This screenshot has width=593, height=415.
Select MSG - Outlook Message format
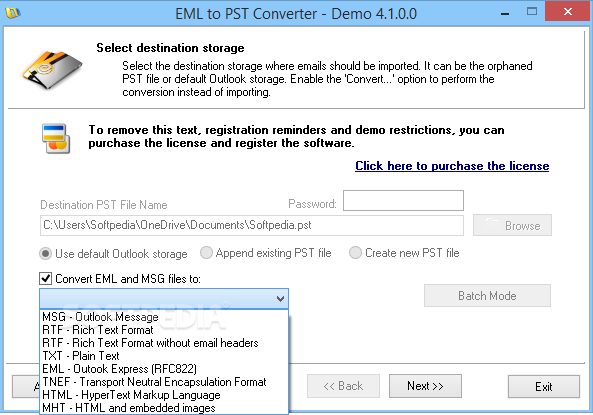[164, 317]
